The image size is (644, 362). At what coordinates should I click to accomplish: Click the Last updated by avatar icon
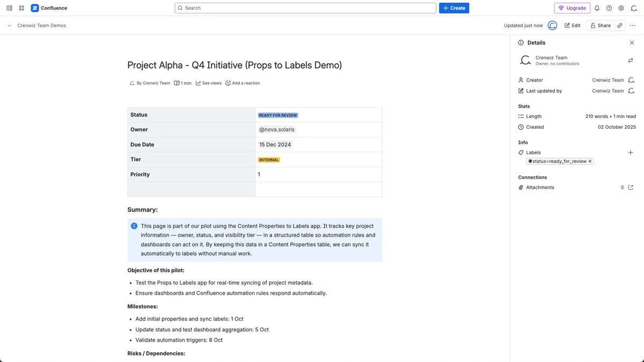click(x=631, y=91)
